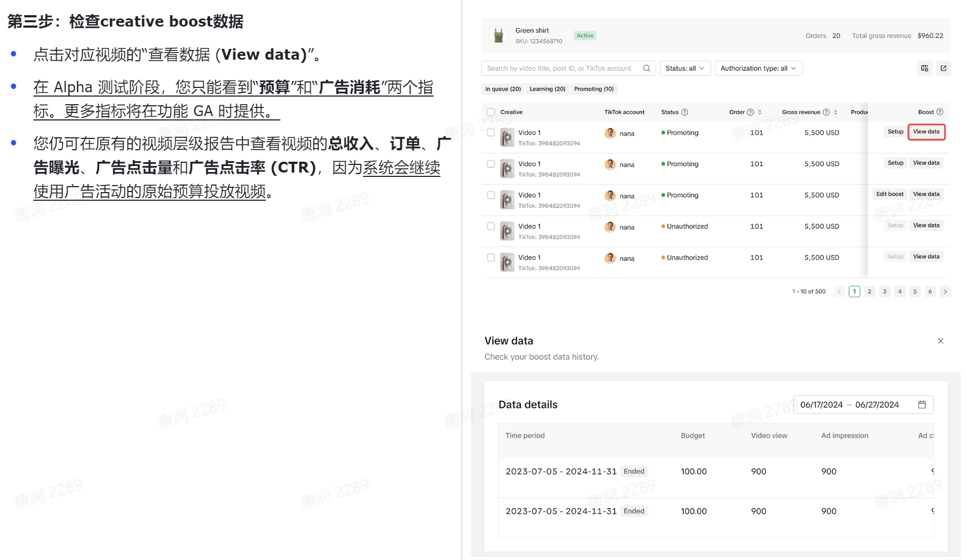The image size is (966, 560).
Task: Sort by the Order column arrows
Action: point(760,112)
